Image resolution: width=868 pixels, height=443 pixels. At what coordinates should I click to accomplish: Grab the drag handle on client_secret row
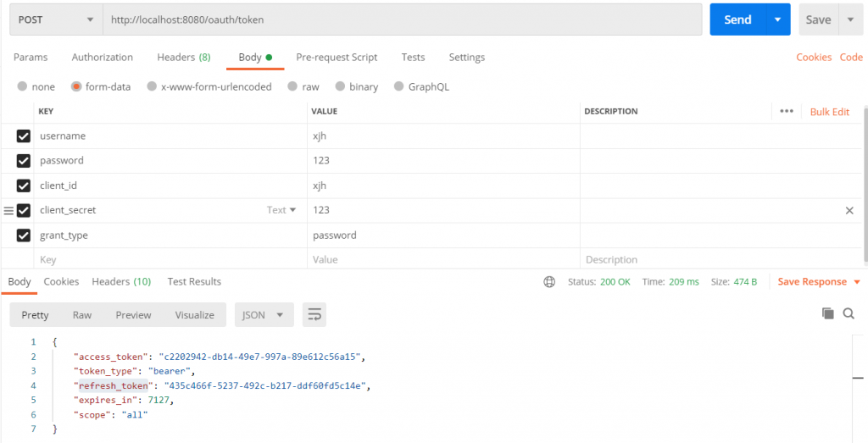pyautogui.click(x=8, y=210)
